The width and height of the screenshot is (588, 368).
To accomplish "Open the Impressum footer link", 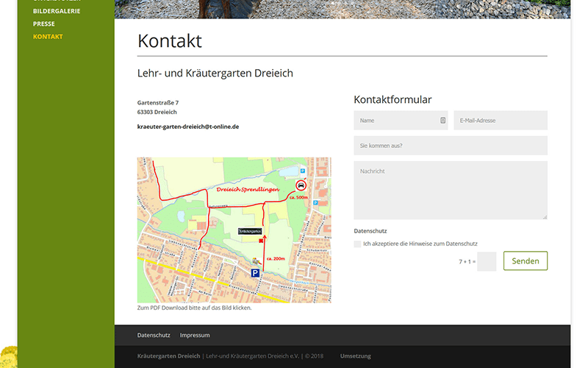I will click(195, 336).
